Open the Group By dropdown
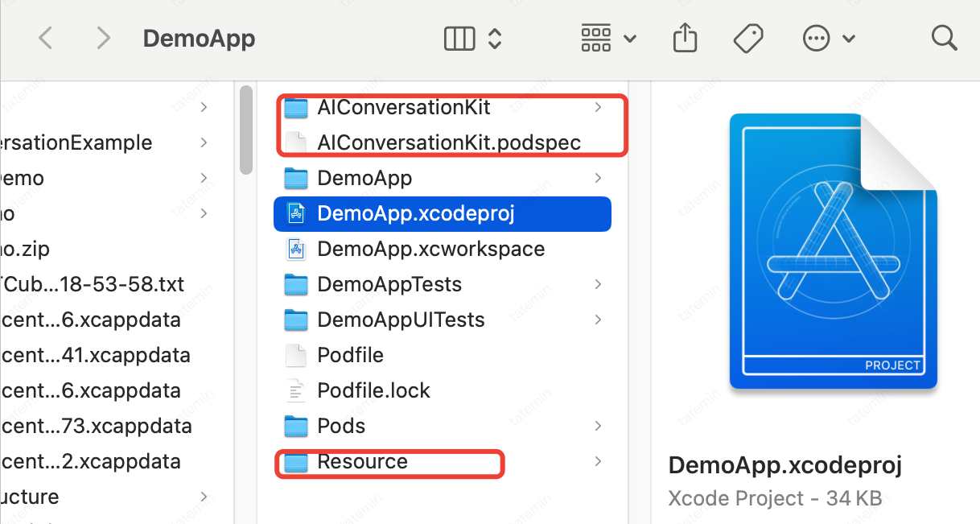The width and height of the screenshot is (980, 524). click(607, 38)
